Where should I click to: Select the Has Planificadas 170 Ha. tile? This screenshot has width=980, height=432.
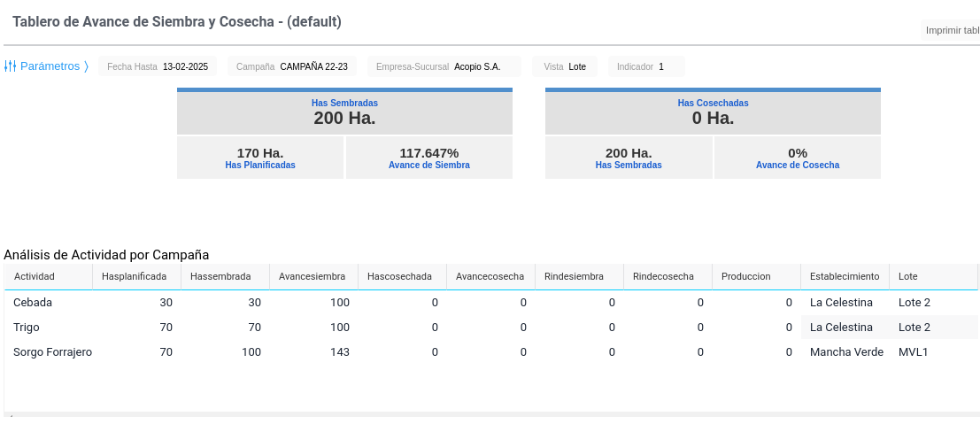pyautogui.click(x=260, y=158)
